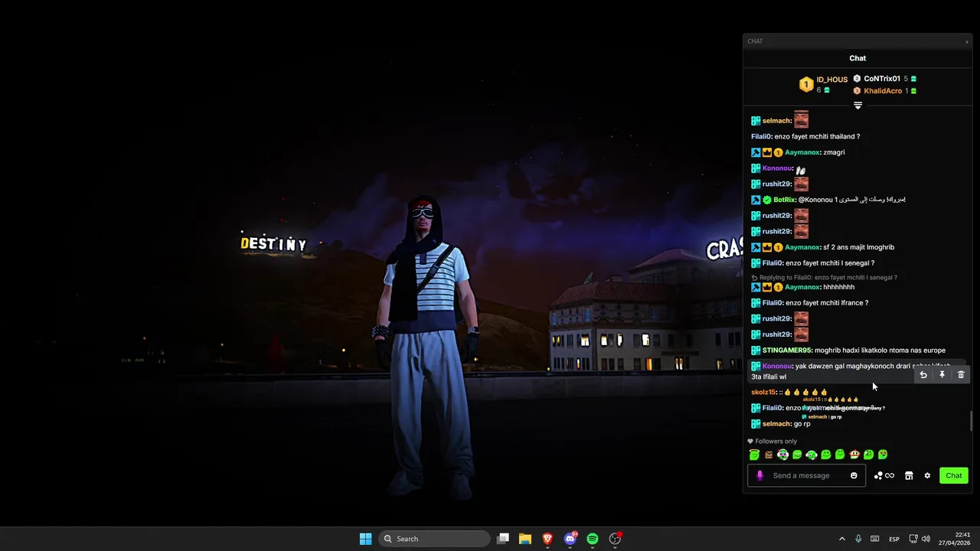The image size is (980, 551).
Task: Open Windows Start menu
Action: [x=365, y=539]
